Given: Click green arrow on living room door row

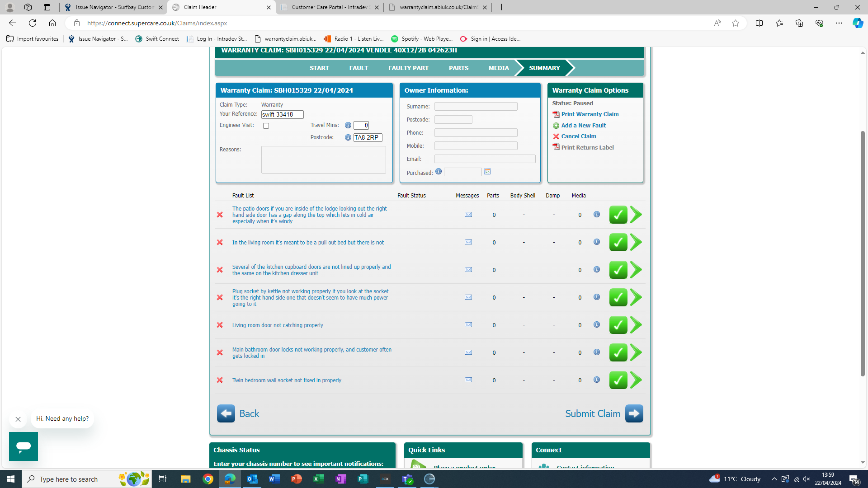Looking at the screenshot, I should pos(636,325).
